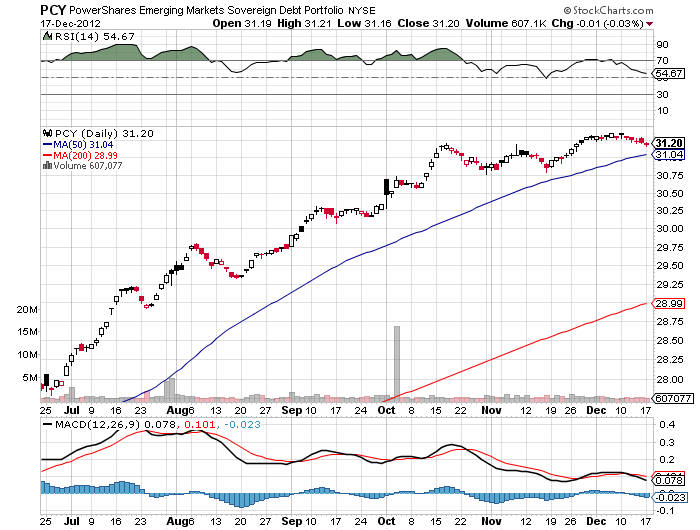
Task: Click the Open 31.19 value
Action: point(242,24)
